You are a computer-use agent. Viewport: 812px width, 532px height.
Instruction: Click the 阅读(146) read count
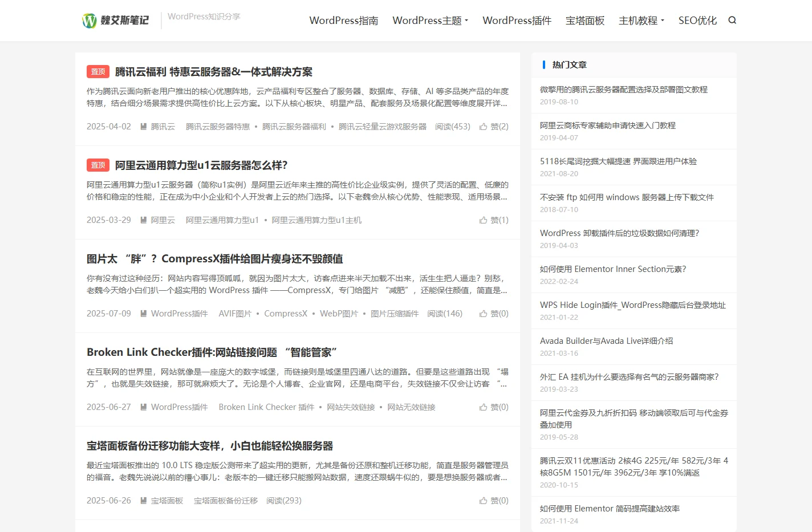click(x=445, y=314)
